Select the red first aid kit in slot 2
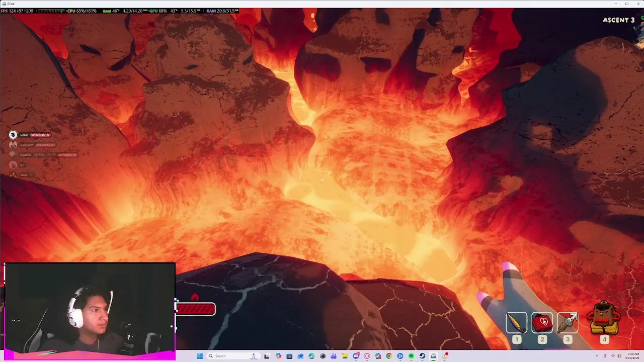 (542, 322)
